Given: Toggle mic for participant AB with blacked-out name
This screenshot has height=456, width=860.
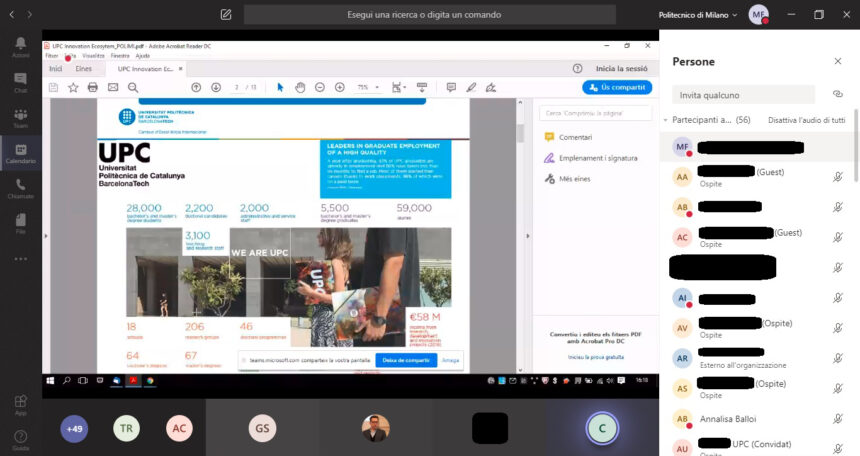Looking at the screenshot, I should click(838, 207).
